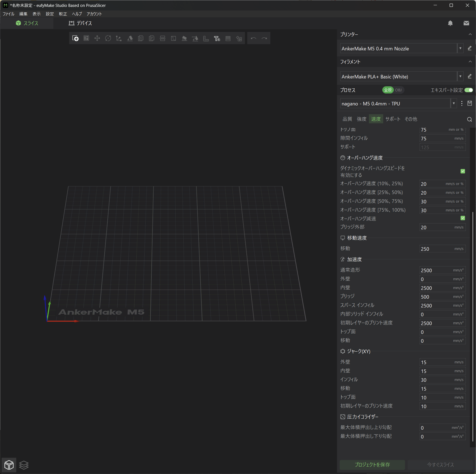Viewport: 476px width, 474px height.
Task: Click the Add model icon in toolbar
Action: click(x=75, y=38)
